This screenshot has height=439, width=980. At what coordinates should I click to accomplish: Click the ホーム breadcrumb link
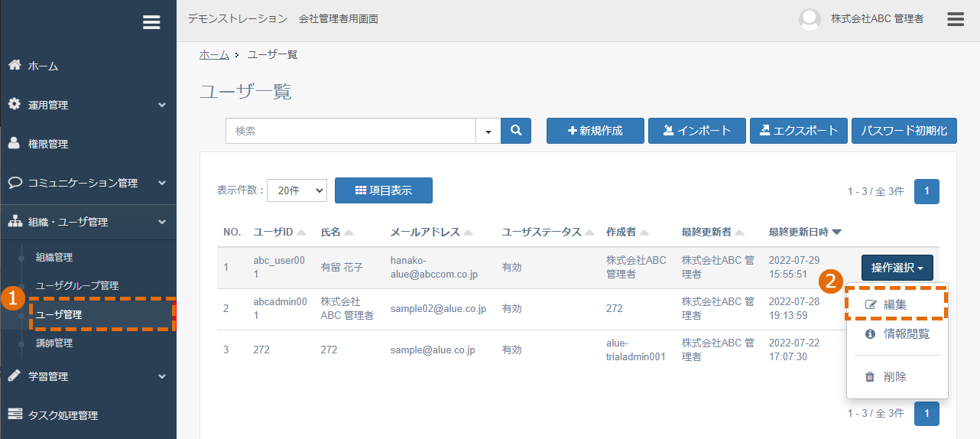coord(214,54)
